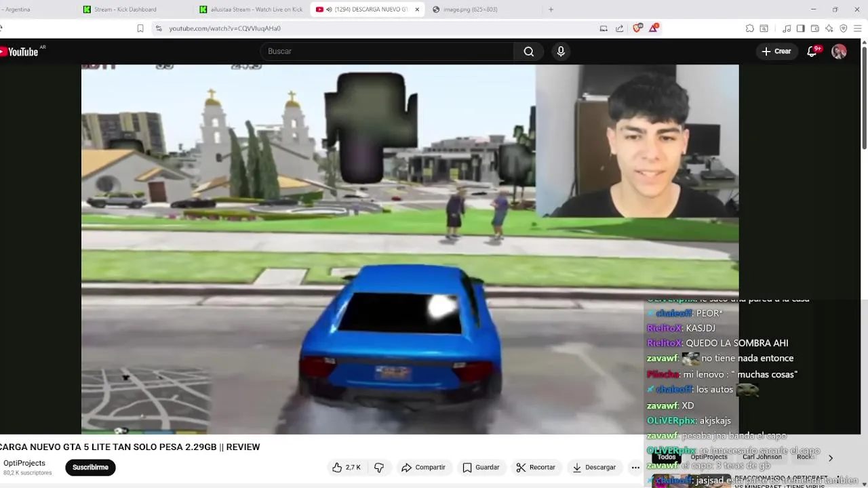Dislike the video with the thumbs-down button

click(x=379, y=467)
